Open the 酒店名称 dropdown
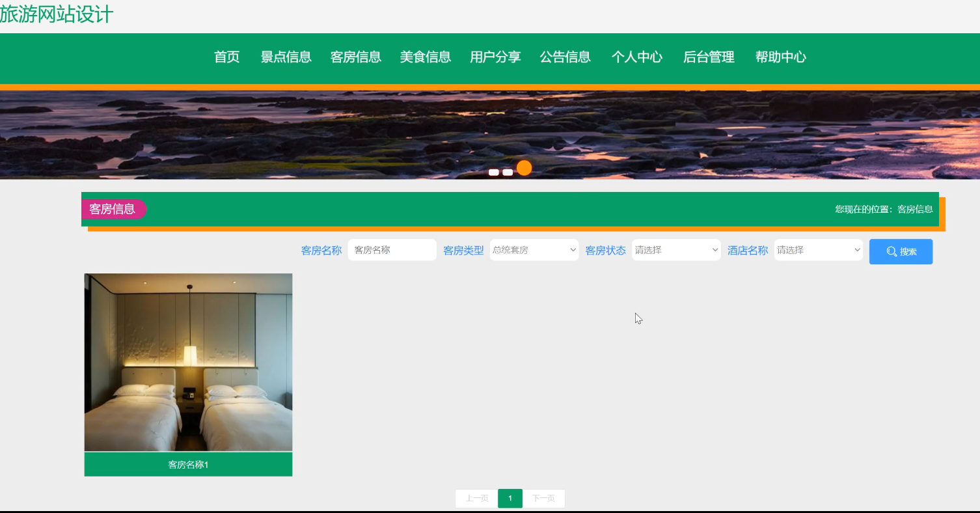The width and height of the screenshot is (980, 513). click(x=819, y=250)
